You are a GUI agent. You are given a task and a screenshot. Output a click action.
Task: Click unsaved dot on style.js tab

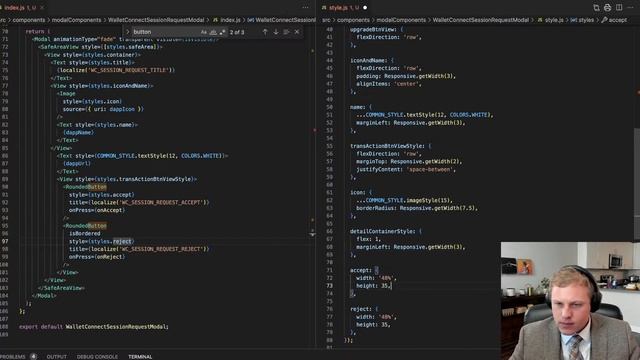[365, 7]
